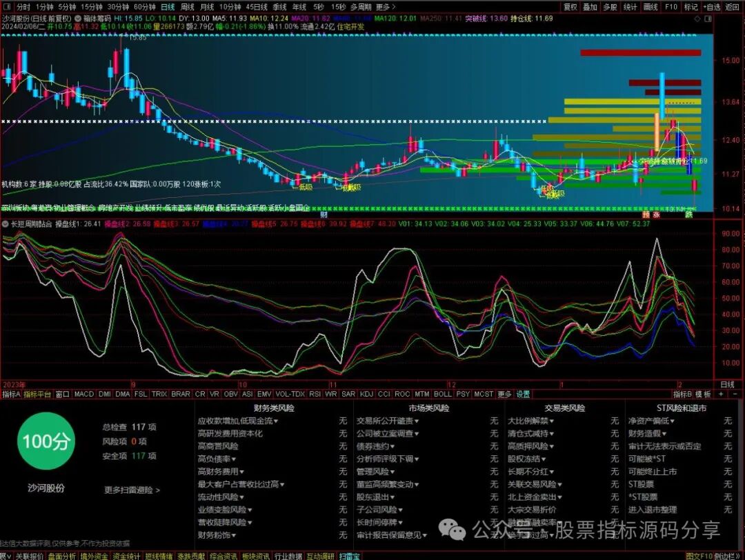
Task: Toggle the 侧边栏 sidebar button
Action: click(x=727, y=556)
